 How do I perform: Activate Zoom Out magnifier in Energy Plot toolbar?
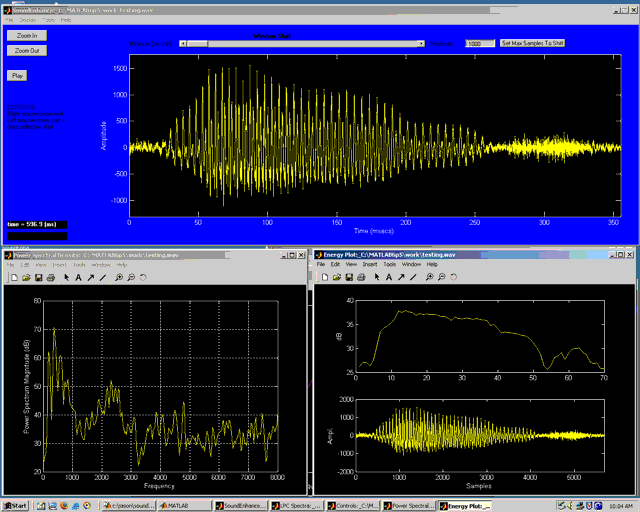pyautogui.click(x=439, y=277)
